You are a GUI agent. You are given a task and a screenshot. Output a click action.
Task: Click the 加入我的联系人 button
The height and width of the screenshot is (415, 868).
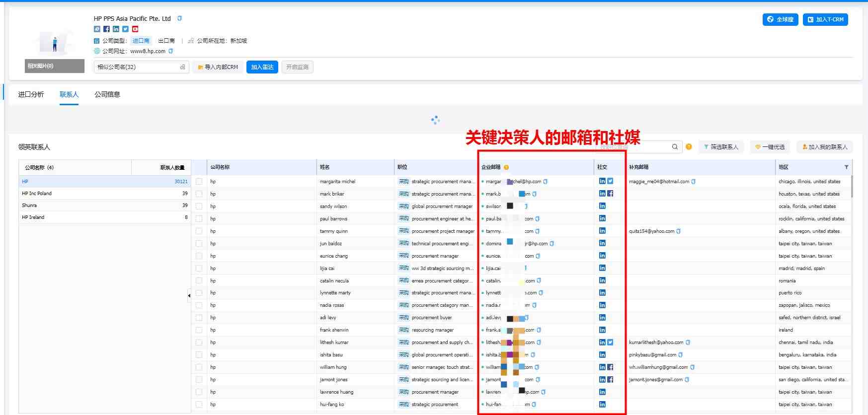point(825,147)
